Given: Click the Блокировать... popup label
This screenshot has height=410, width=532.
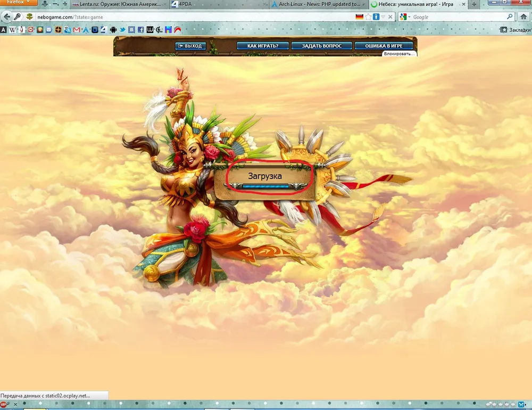Looking at the screenshot, I should coord(399,54).
